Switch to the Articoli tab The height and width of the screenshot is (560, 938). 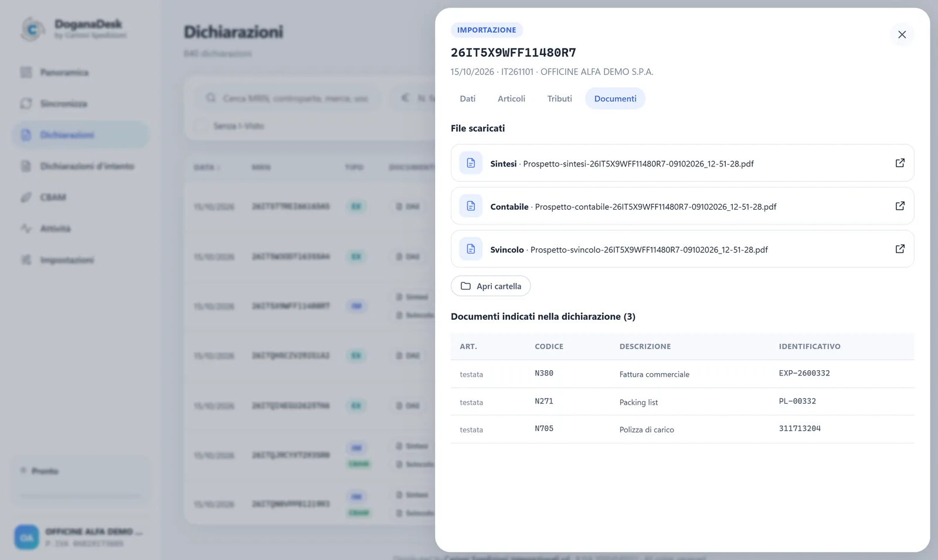point(511,98)
